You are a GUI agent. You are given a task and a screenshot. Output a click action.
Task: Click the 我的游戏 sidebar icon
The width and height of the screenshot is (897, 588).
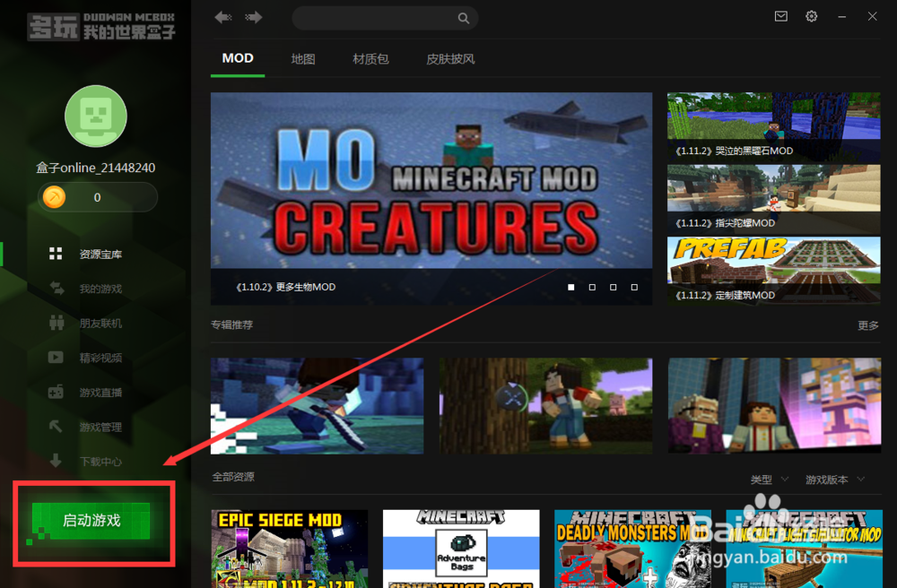point(56,289)
